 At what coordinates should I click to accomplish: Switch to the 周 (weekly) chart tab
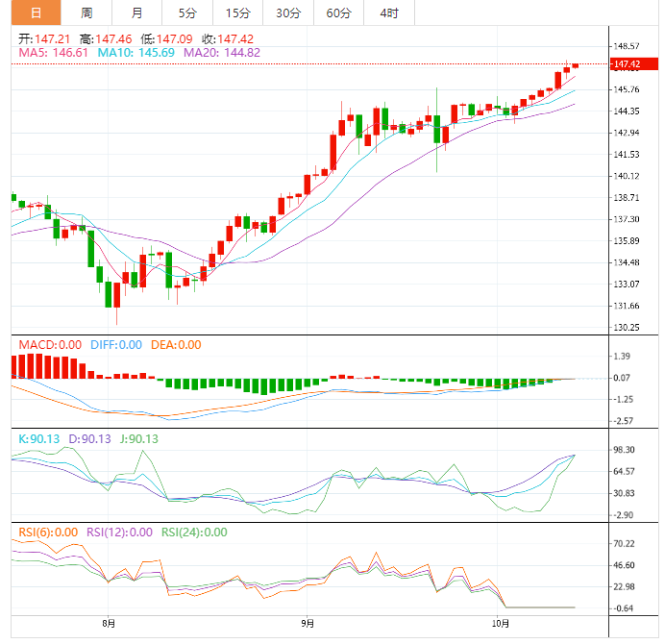click(86, 12)
